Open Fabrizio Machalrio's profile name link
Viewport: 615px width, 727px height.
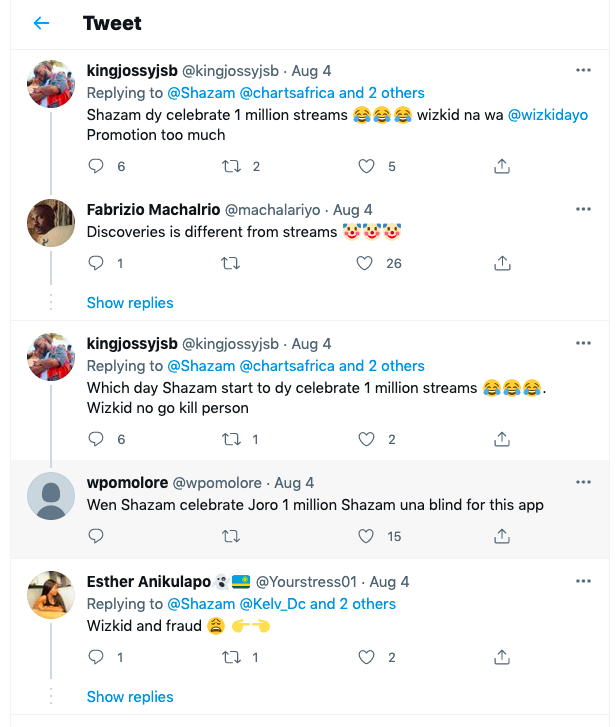point(152,210)
